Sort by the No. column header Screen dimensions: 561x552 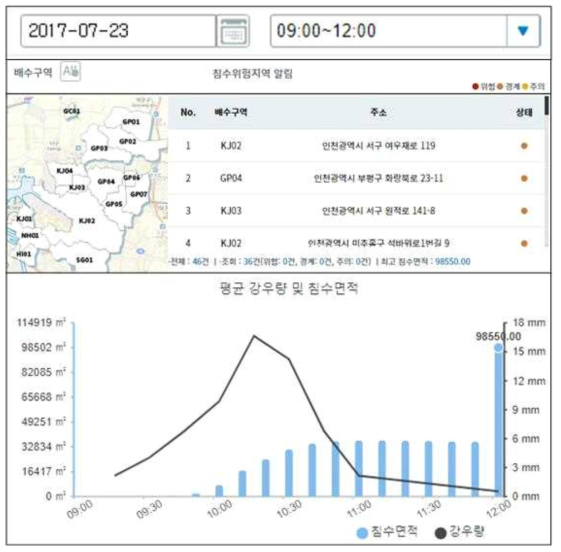(x=188, y=112)
